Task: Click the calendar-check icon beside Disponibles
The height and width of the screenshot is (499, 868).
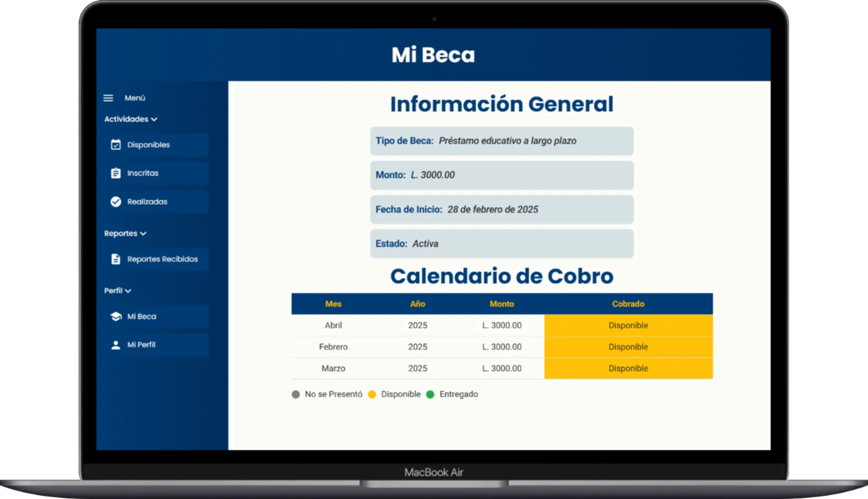Action: 116,145
